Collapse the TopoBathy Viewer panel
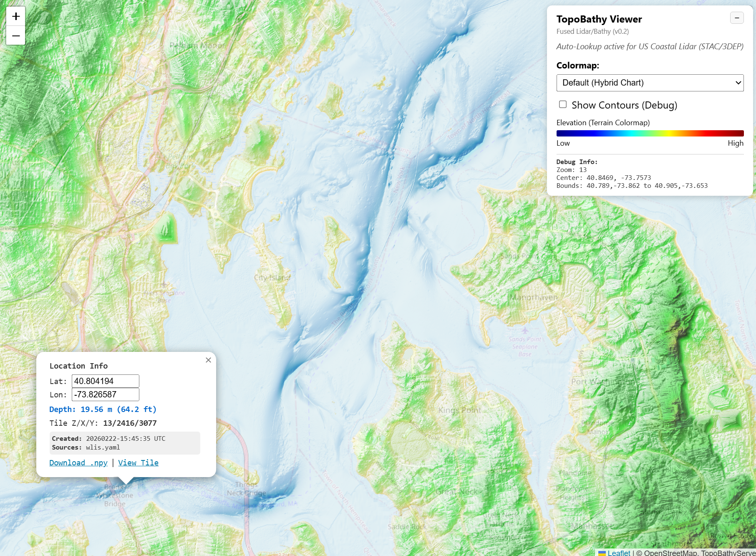 pos(736,18)
